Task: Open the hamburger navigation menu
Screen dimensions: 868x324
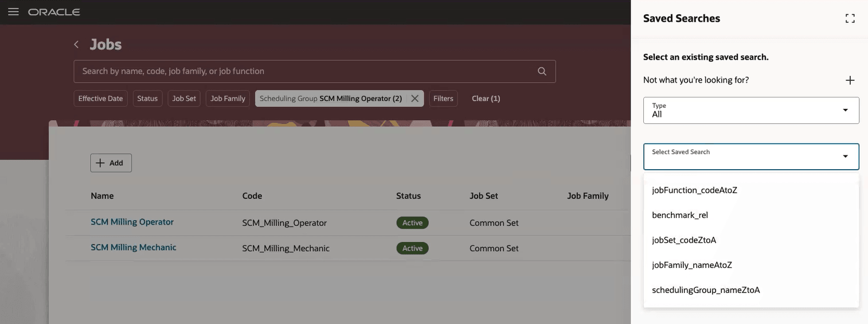Action: pos(13,12)
